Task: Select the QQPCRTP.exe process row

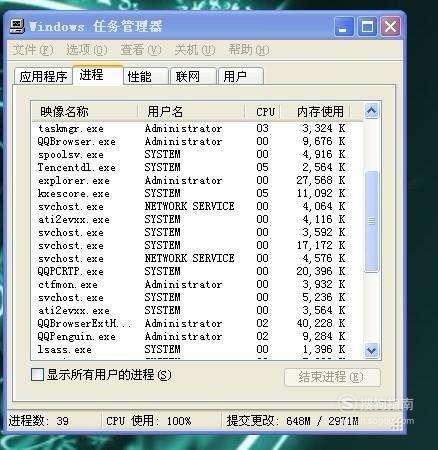Action: click(197, 271)
